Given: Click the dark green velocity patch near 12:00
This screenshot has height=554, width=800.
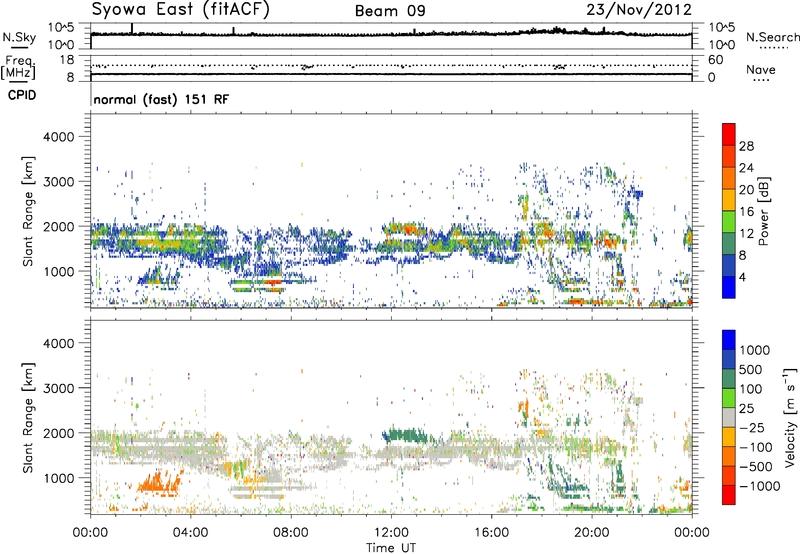Looking at the screenshot, I should click(x=407, y=436).
